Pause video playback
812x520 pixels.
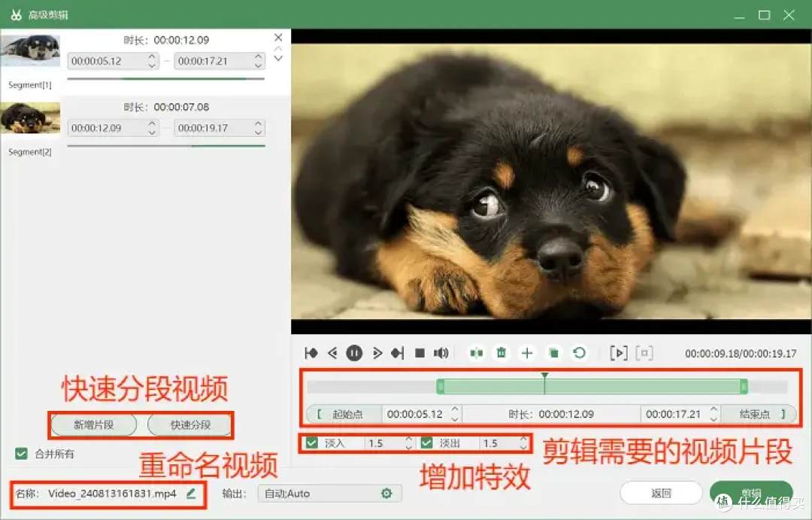tap(354, 353)
